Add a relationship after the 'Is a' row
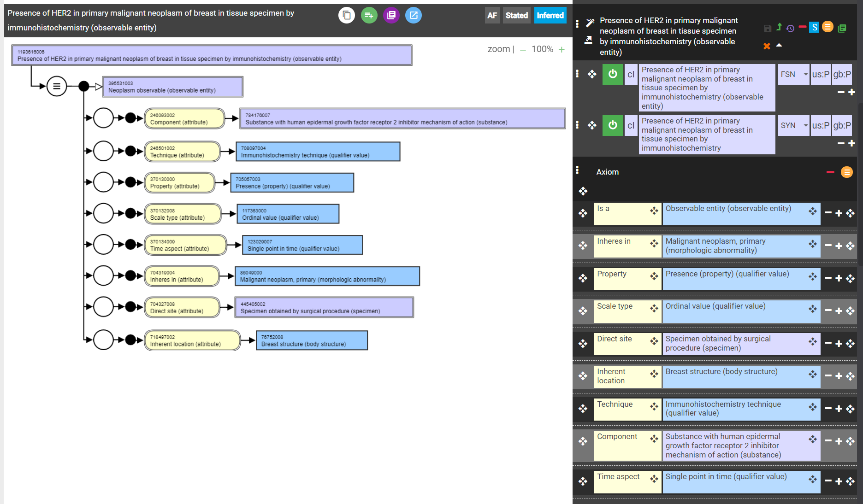 pos(839,213)
